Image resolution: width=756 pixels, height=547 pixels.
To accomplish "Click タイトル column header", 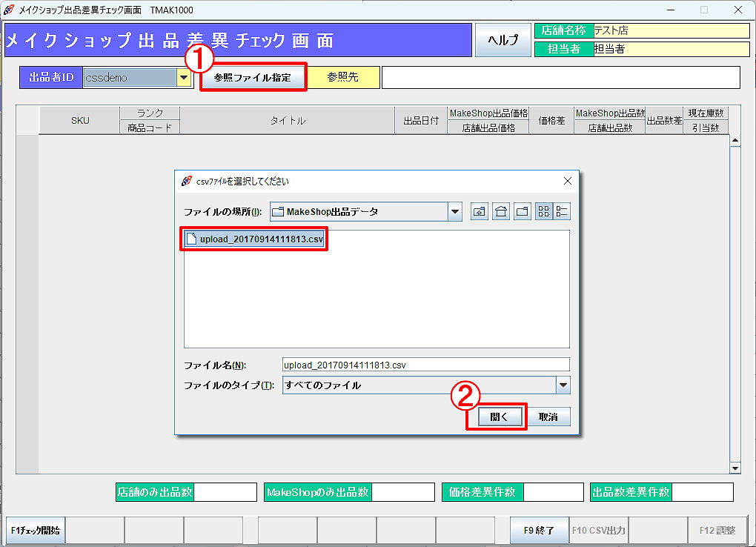I will click(x=288, y=120).
